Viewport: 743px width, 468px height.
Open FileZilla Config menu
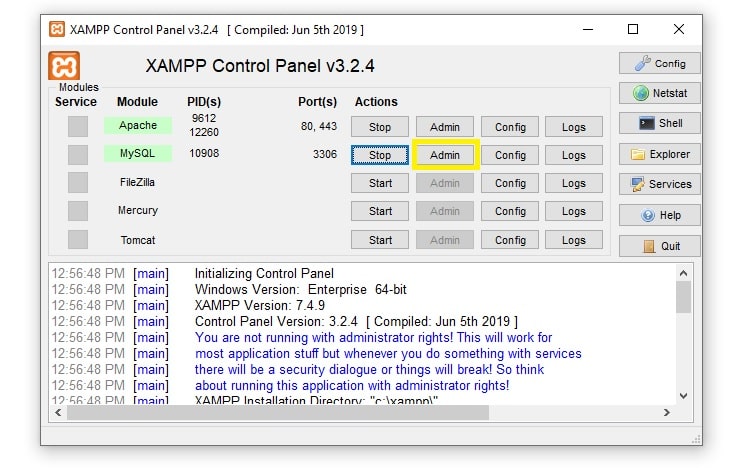(x=510, y=183)
